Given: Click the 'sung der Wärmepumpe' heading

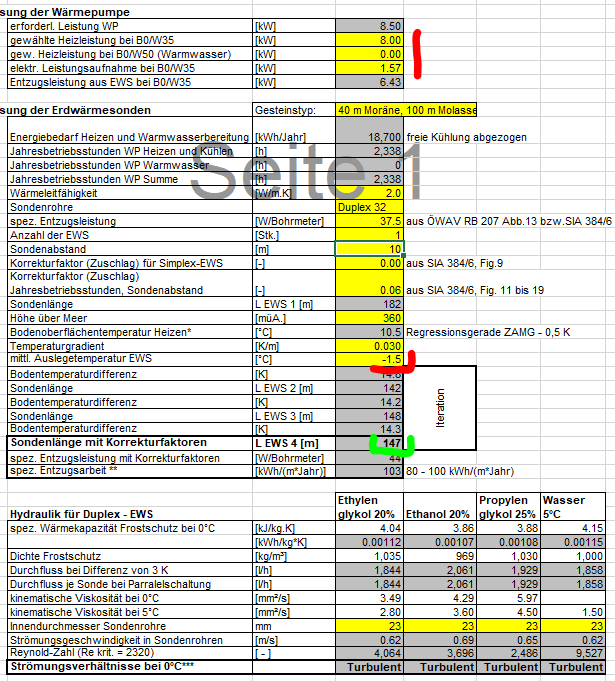Looking at the screenshot, I should point(65,12).
